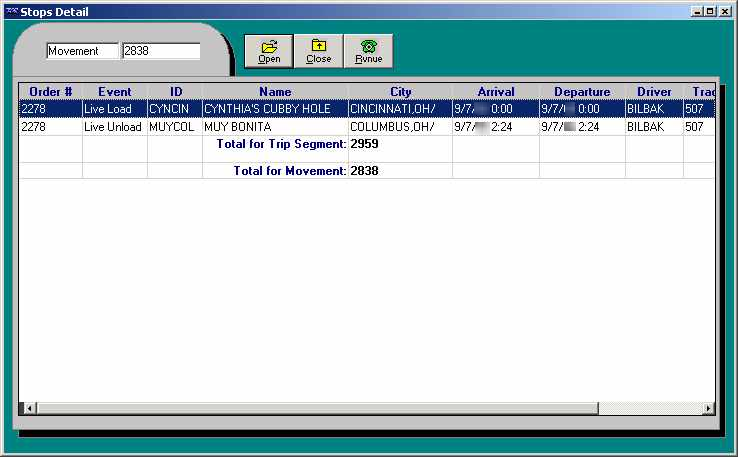
Task: Click the Close folder button
Action: [319, 51]
